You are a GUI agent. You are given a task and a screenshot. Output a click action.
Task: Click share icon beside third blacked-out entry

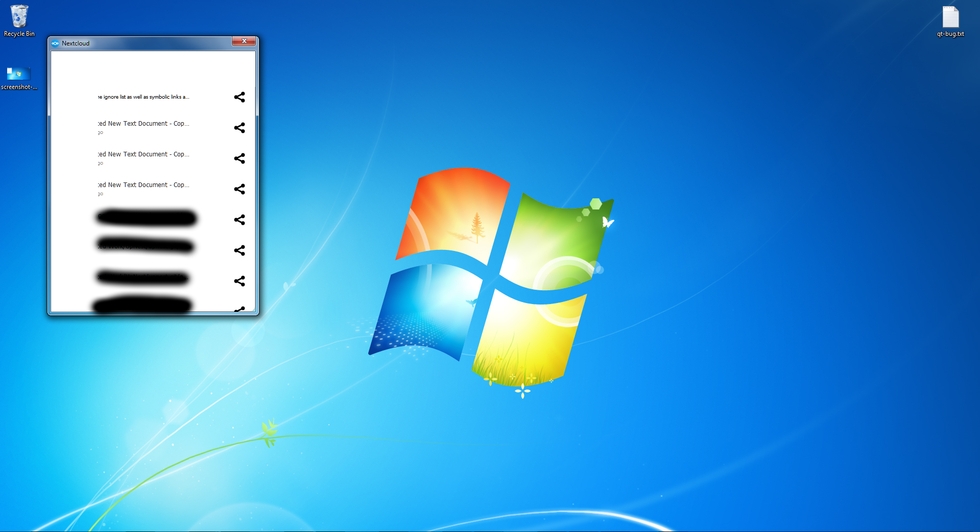pyautogui.click(x=240, y=281)
